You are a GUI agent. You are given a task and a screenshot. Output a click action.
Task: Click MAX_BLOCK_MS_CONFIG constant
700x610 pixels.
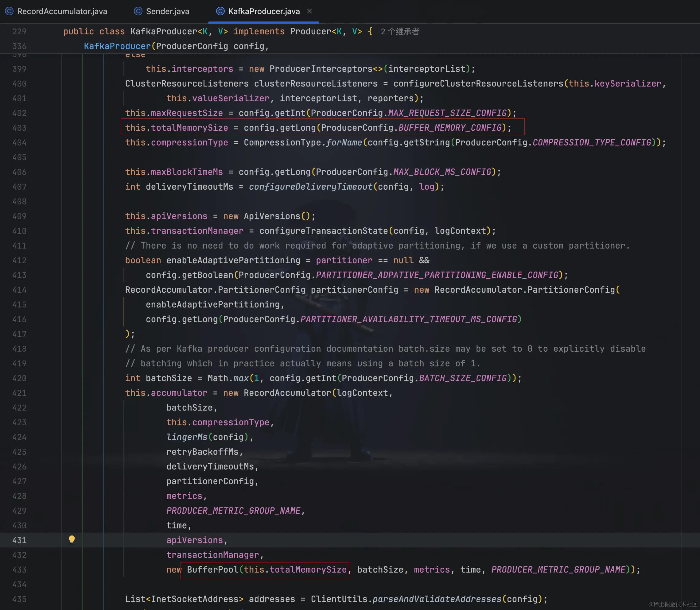(x=442, y=172)
